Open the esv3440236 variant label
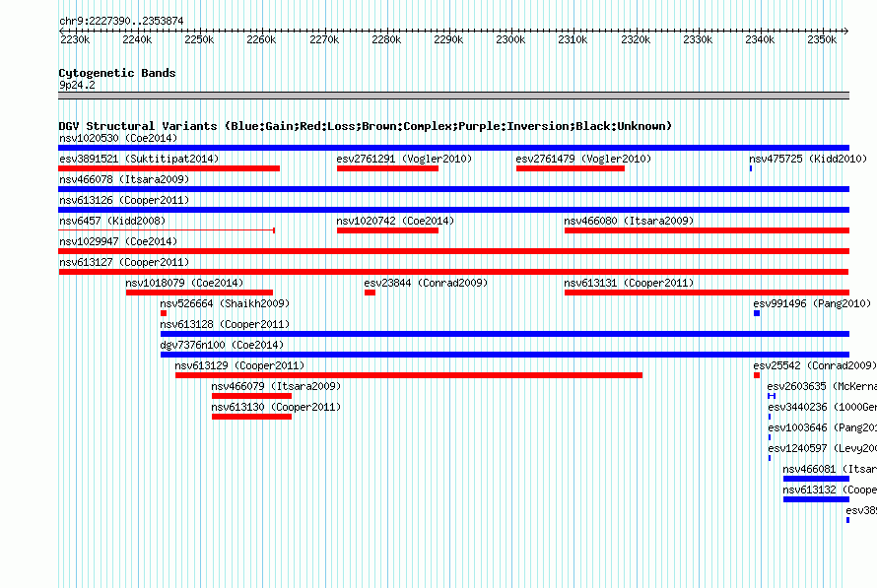This screenshot has height=588, width=877. click(x=822, y=407)
